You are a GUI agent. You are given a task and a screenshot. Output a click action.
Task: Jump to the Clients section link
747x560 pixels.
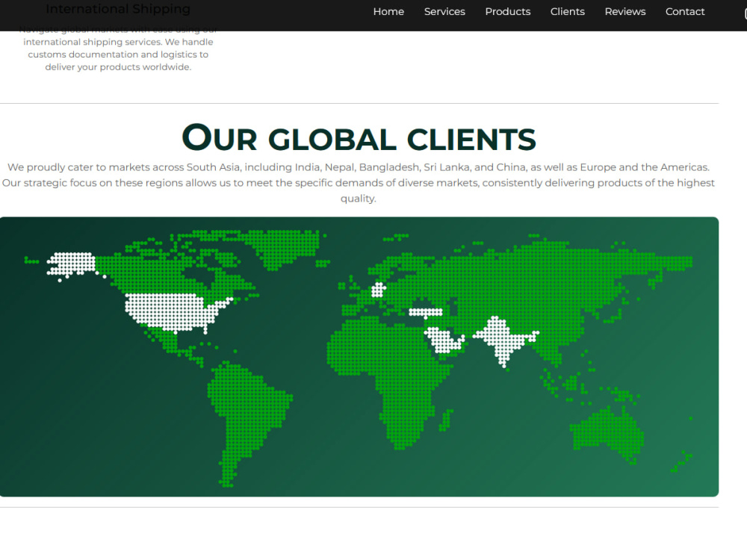[568, 11]
